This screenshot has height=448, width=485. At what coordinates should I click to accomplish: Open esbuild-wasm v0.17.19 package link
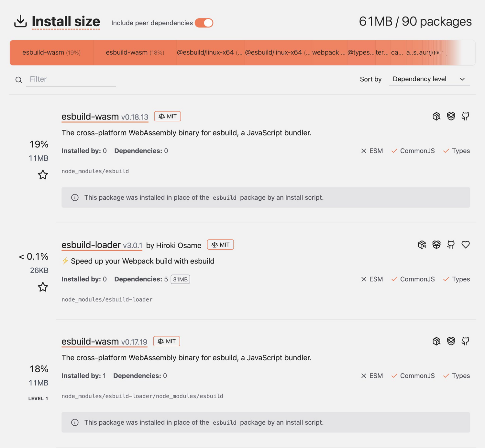coord(104,342)
